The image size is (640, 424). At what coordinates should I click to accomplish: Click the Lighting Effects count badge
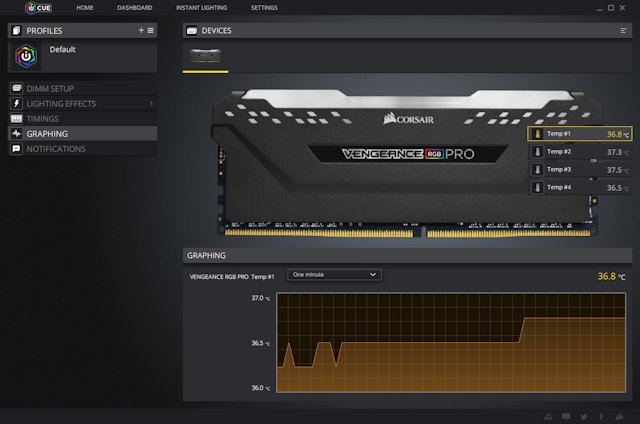click(x=151, y=104)
